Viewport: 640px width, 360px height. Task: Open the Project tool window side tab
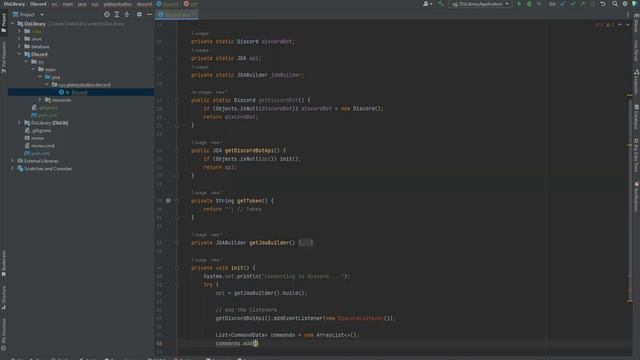[4, 22]
